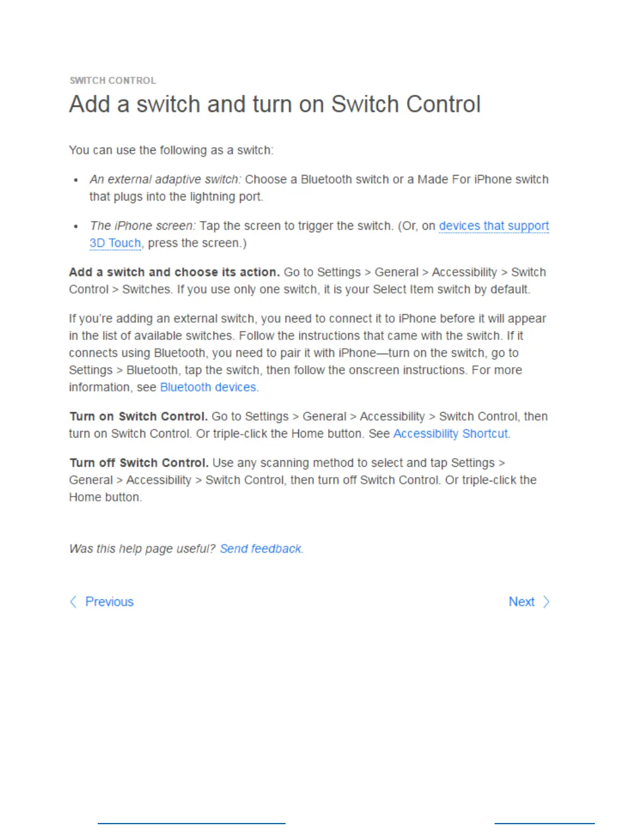Select the SWITCH CONTROL section label
Image resolution: width=621 pixels, height=840 pixels.
click(x=113, y=80)
